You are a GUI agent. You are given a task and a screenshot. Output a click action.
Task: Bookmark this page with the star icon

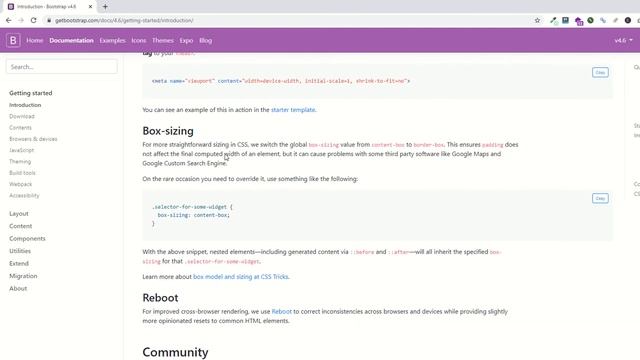[537, 20]
